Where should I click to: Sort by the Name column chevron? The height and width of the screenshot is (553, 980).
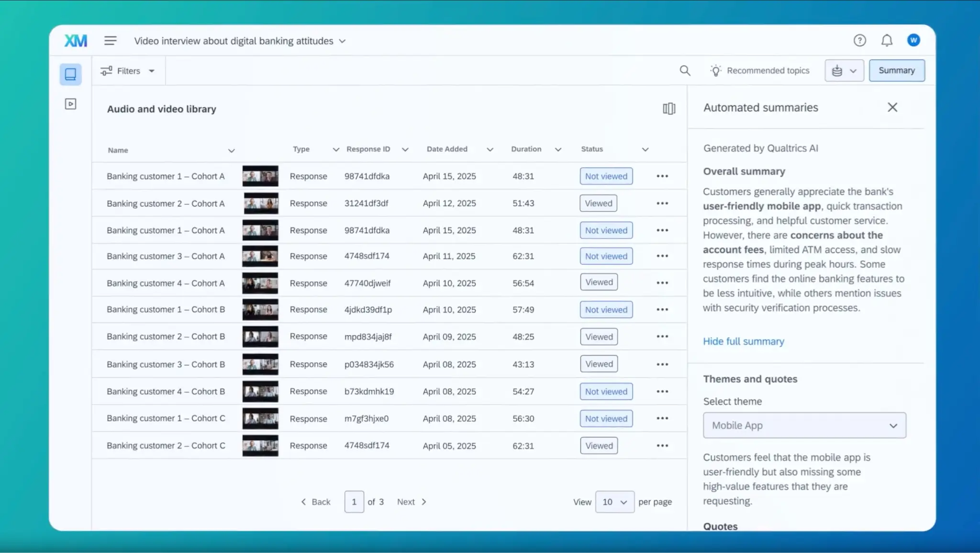click(x=231, y=151)
